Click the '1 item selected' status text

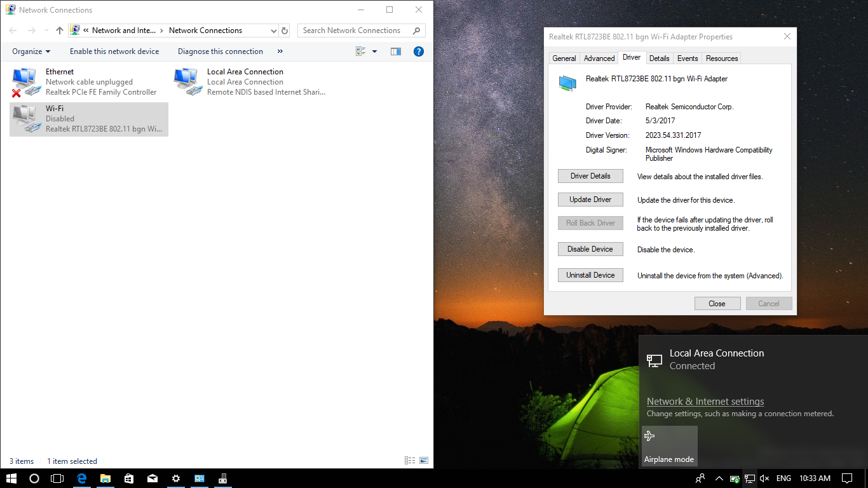point(72,461)
